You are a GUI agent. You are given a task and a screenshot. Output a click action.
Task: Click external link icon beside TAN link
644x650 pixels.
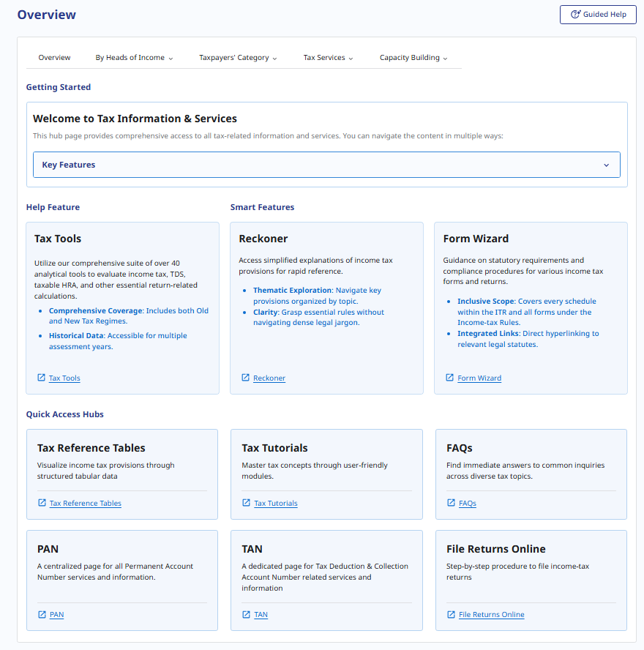[x=246, y=614]
